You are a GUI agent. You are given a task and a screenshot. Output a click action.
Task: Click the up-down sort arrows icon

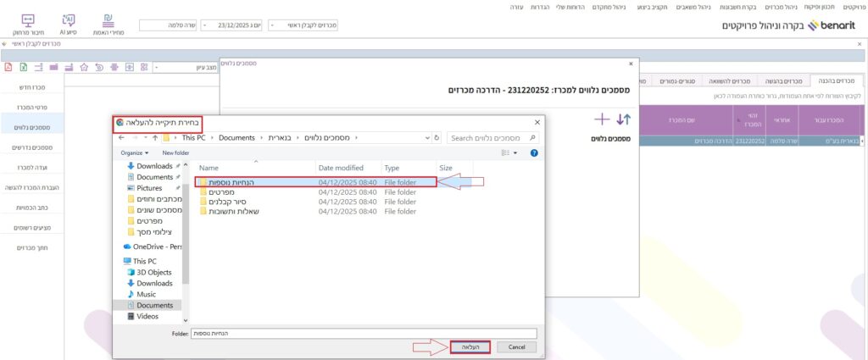[x=623, y=119]
